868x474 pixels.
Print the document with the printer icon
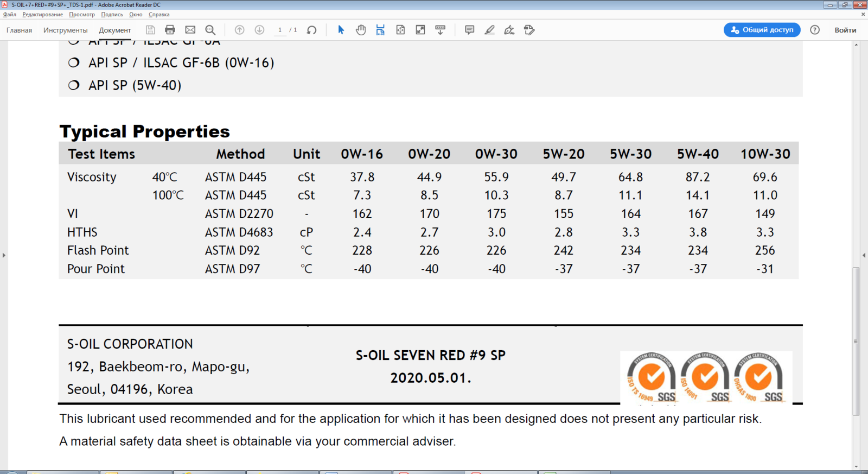click(x=170, y=30)
